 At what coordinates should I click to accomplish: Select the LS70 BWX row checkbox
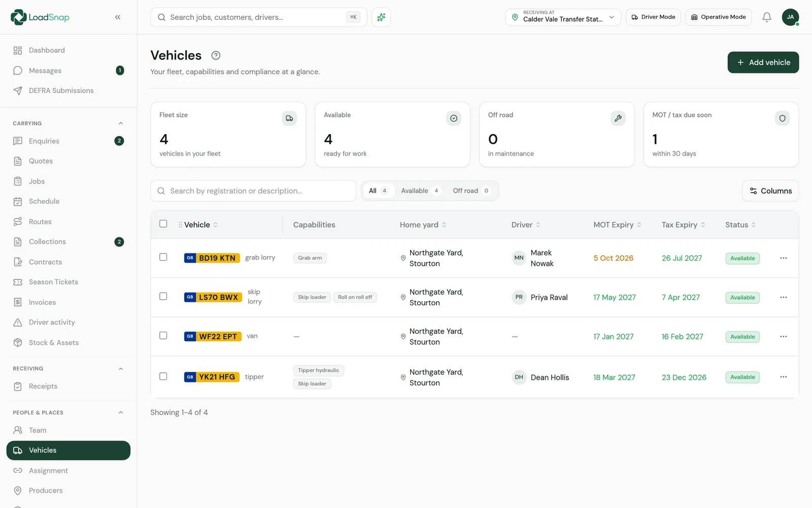pos(163,296)
